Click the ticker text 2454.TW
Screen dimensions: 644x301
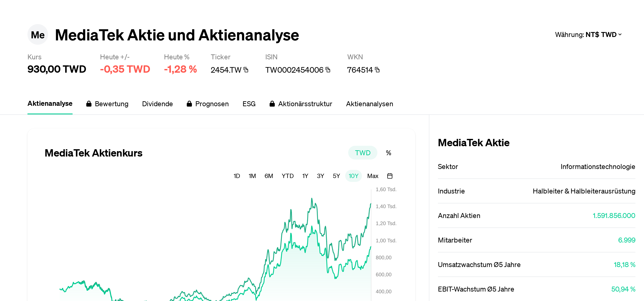click(226, 70)
